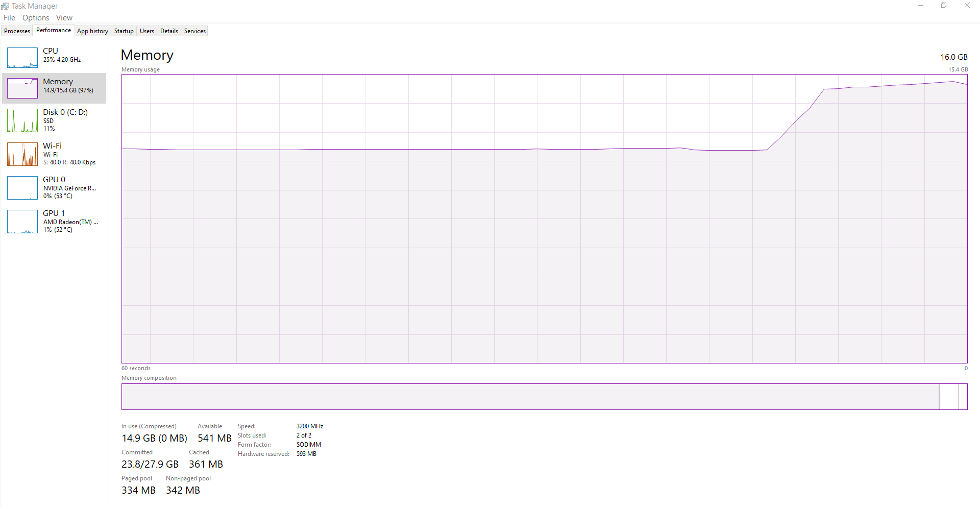Image resolution: width=980 pixels, height=510 pixels.
Task: Open the Startup tab
Action: point(124,31)
